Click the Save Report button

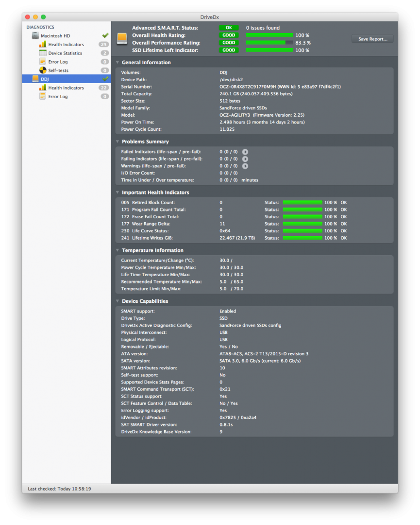click(x=372, y=39)
